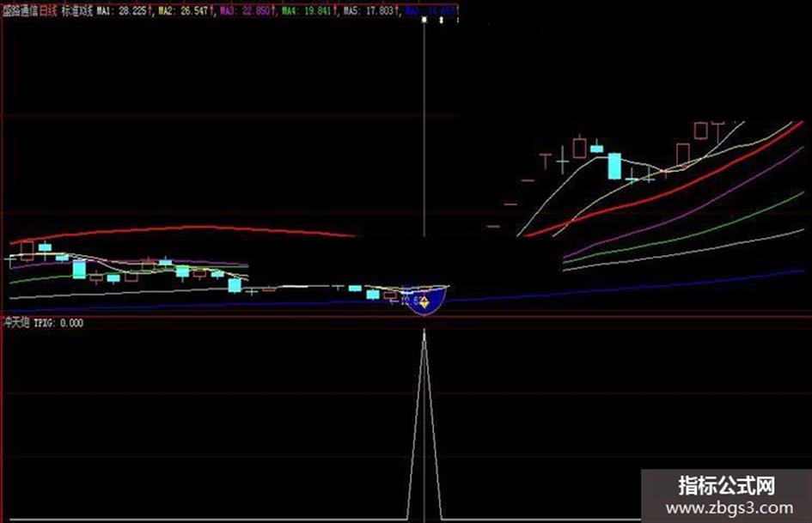Click the 冲天炮 indicator name label
812x523 pixels.
click(x=15, y=323)
